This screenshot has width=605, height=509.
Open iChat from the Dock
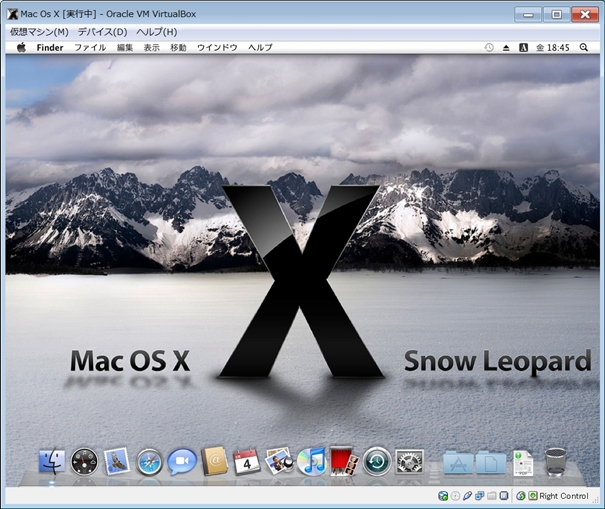182,461
